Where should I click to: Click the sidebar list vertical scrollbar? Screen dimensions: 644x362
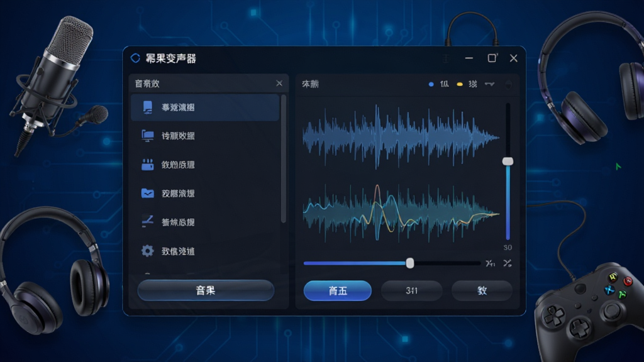[283, 158]
